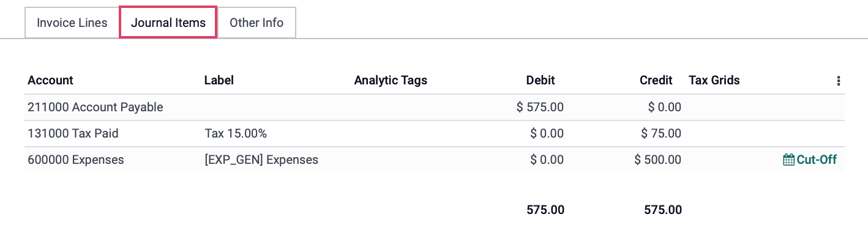Select the Journal Items tab
Screen dimensions: 868x247
click(168, 23)
